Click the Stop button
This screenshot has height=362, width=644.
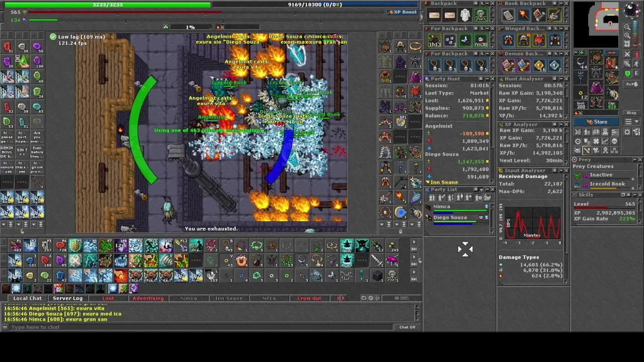tap(631, 113)
